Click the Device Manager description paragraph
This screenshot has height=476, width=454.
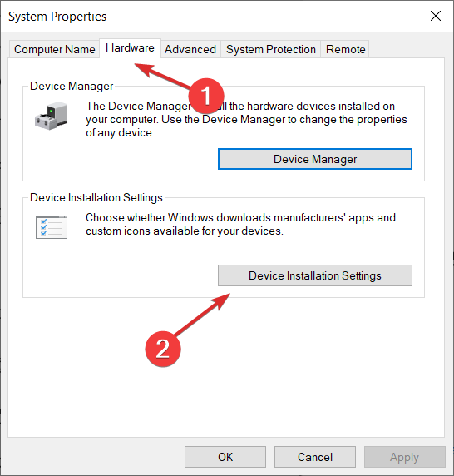pyautogui.click(x=246, y=119)
